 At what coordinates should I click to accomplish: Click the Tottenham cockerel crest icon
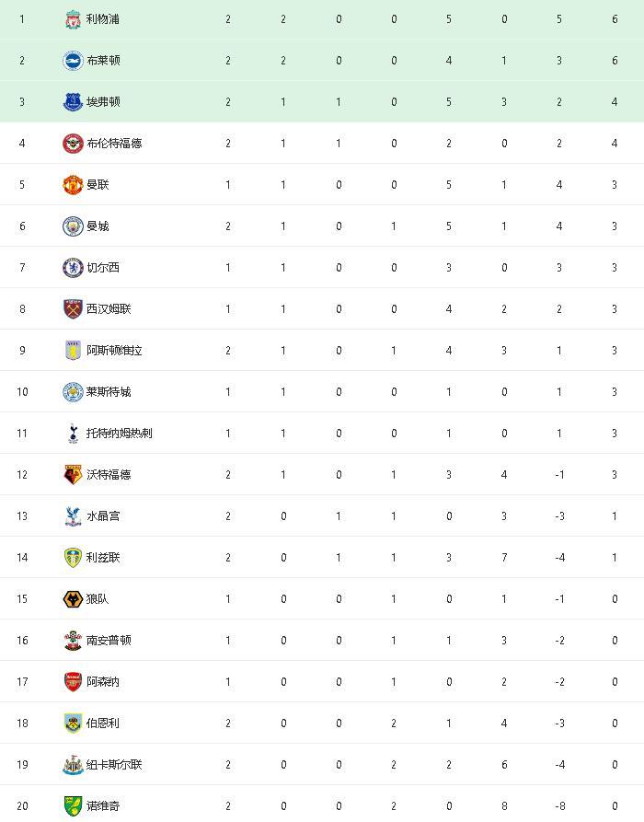pyautogui.click(x=73, y=434)
